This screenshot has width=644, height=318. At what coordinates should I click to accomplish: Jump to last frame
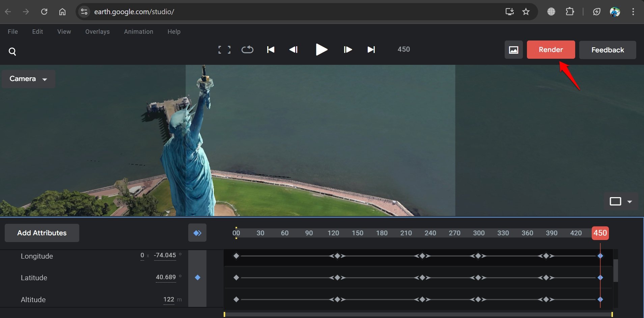point(371,50)
